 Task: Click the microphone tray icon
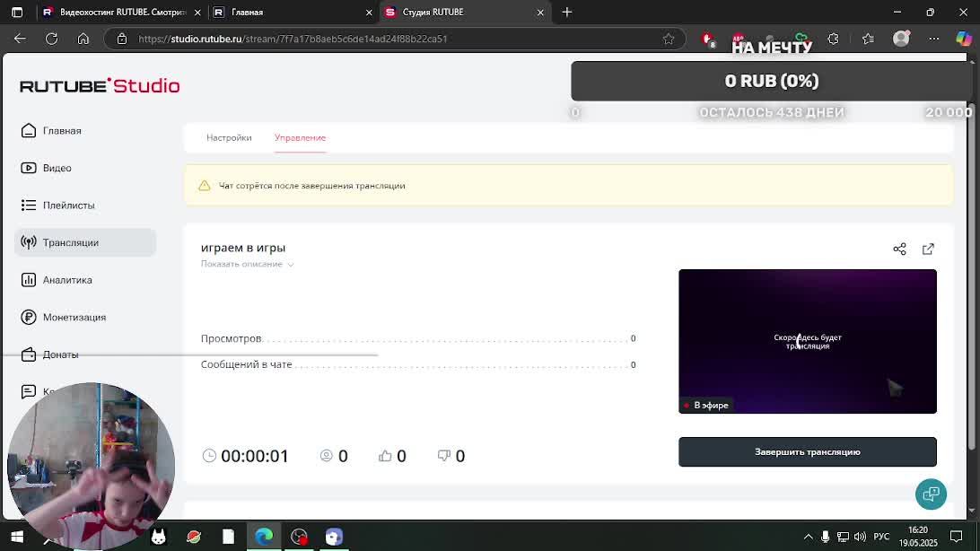click(825, 537)
